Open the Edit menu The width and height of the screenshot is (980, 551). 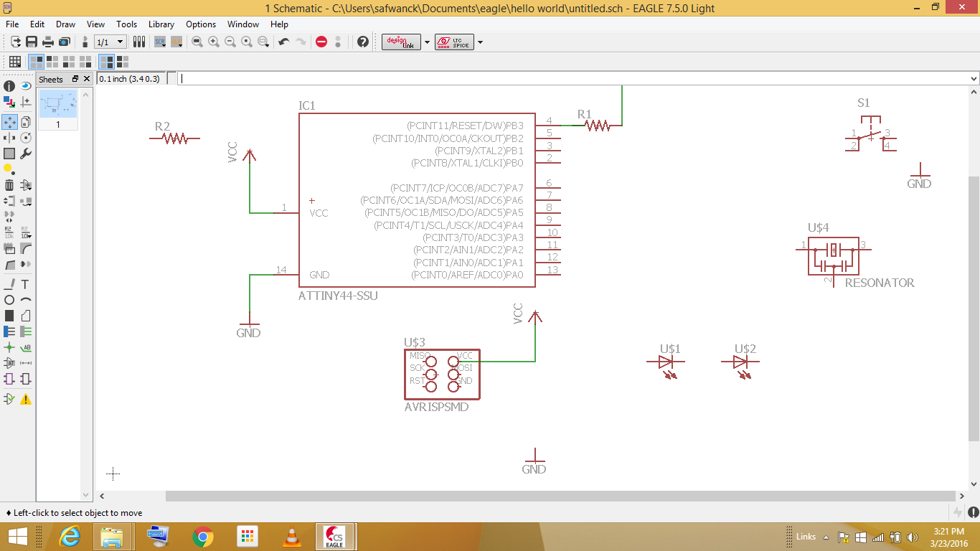click(x=37, y=24)
